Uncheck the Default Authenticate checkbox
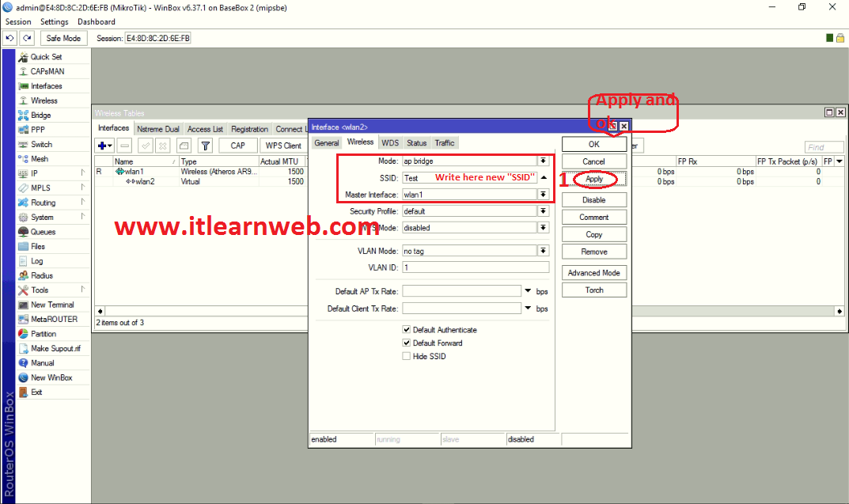The width and height of the screenshot is (849, 504). pos(406,330)
